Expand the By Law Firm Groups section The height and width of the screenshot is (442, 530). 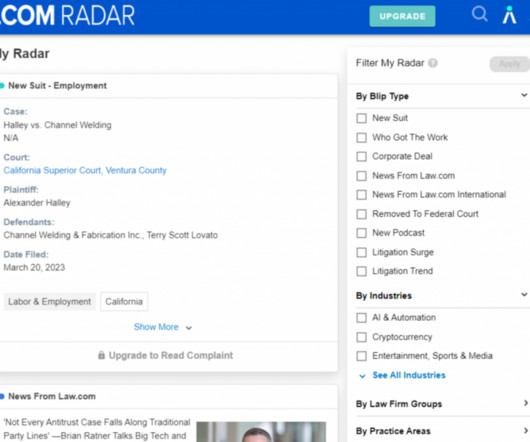(x=525, y=403)
